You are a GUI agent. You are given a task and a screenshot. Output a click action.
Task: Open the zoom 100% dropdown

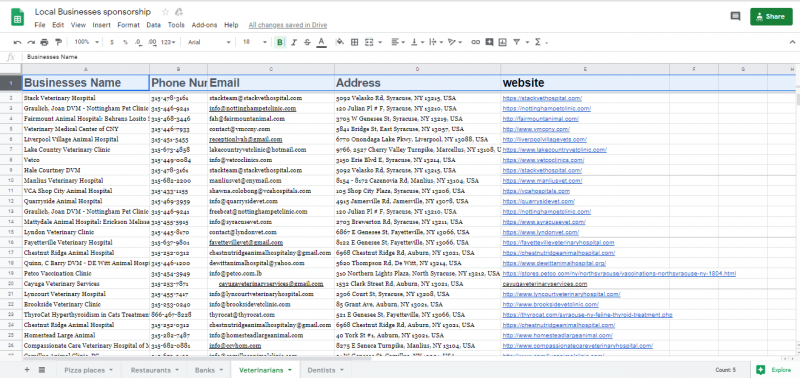[x=86, y=42]
